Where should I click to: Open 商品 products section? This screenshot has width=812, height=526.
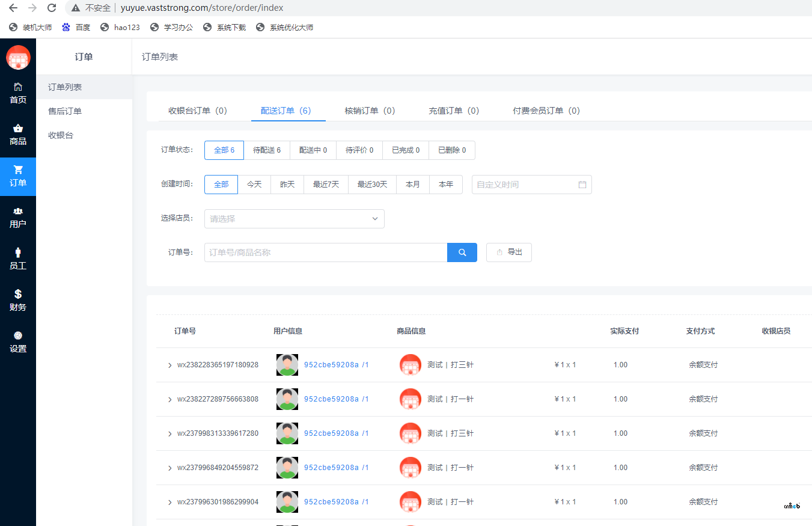18,135
